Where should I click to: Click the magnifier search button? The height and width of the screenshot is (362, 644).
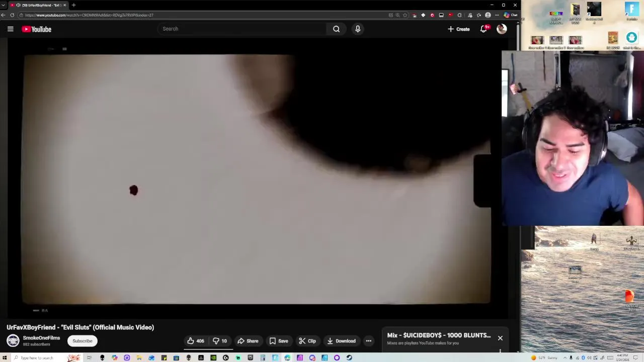click(336, 29)
